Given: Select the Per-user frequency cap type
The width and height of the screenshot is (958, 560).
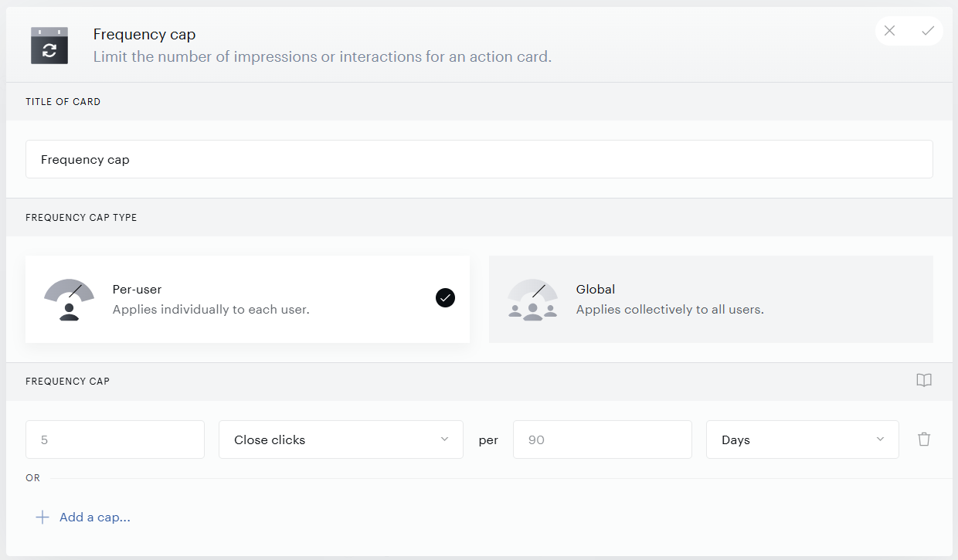Looking at the screenshot, I should [247, 299].
